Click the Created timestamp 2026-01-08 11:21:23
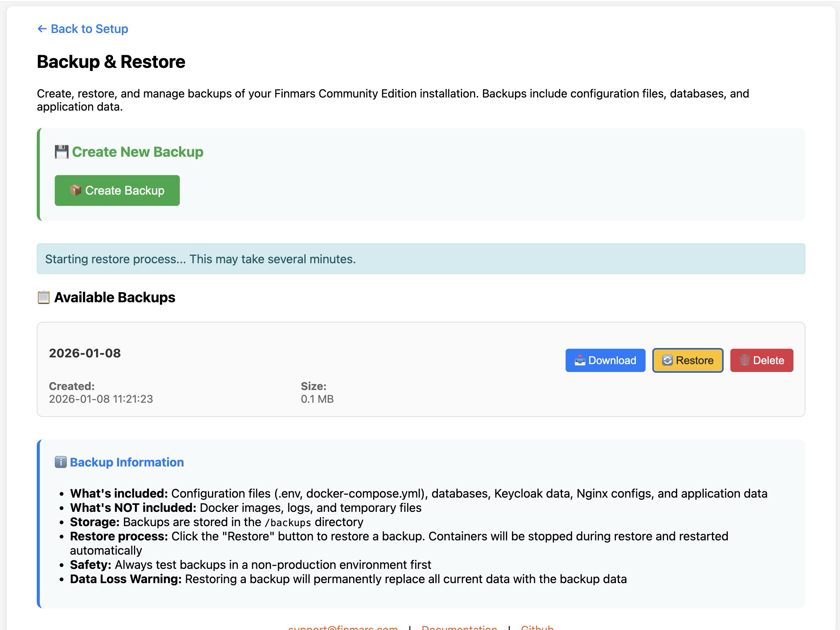This screenshot has width=840, height=630. click(101, 399)
